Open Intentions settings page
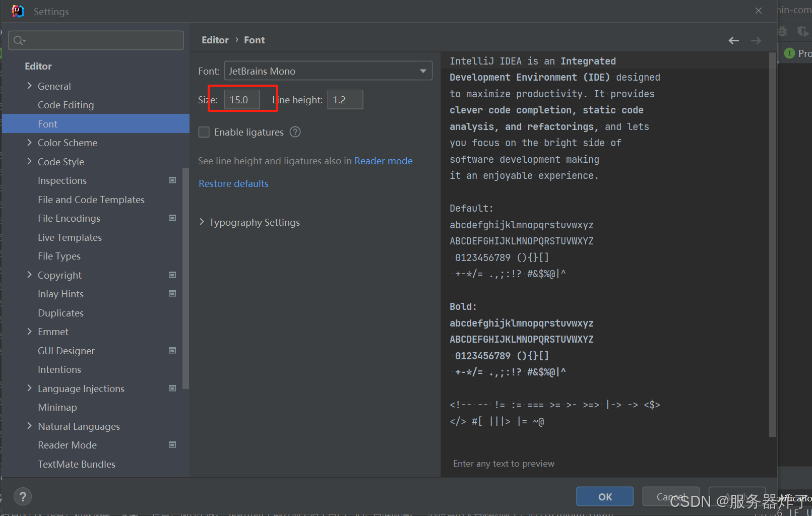This screenshot has width=812, height=516. point(59,369)
